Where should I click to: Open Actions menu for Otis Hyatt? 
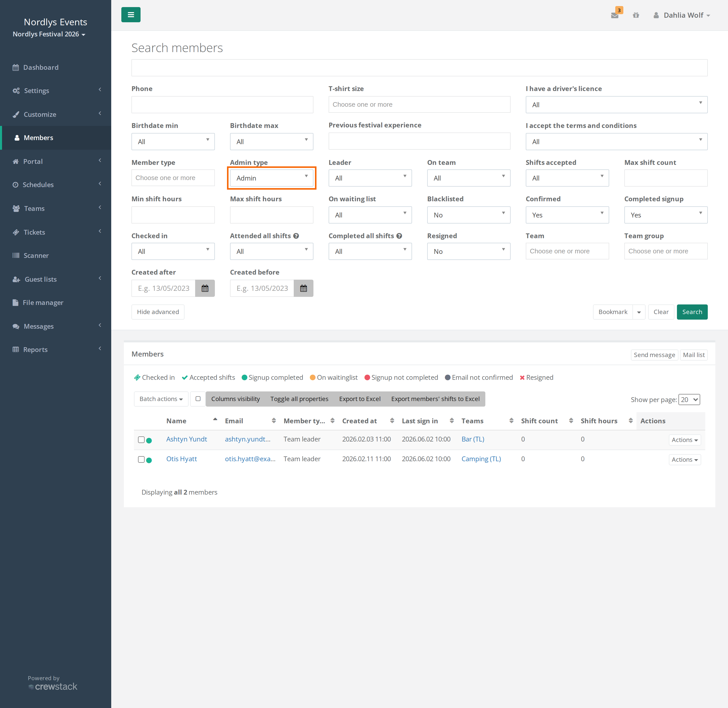click(x=685, y=460)
